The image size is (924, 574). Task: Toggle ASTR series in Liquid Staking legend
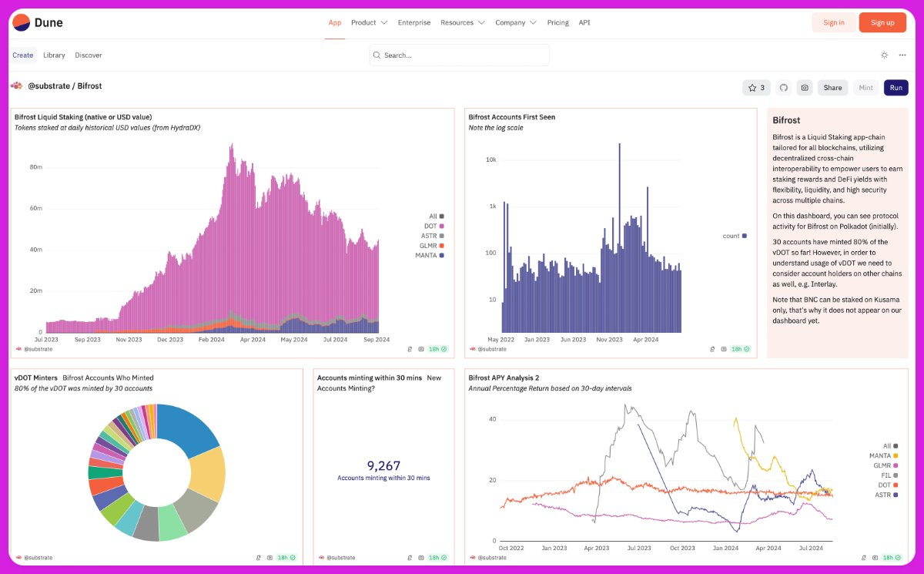pyautogui.click(x=434, y=236)
